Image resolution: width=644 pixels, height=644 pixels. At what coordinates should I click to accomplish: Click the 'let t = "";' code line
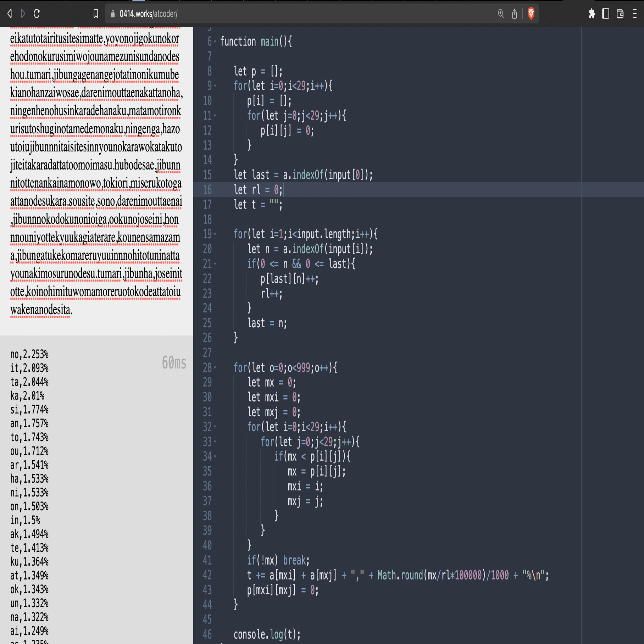coord(258,205)
